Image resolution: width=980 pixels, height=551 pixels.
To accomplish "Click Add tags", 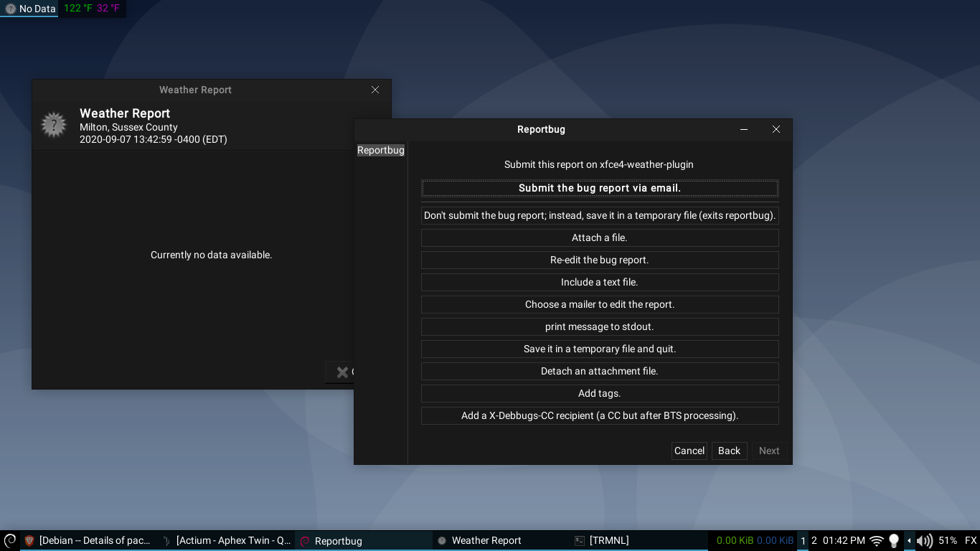I will (x=600, y=393).
